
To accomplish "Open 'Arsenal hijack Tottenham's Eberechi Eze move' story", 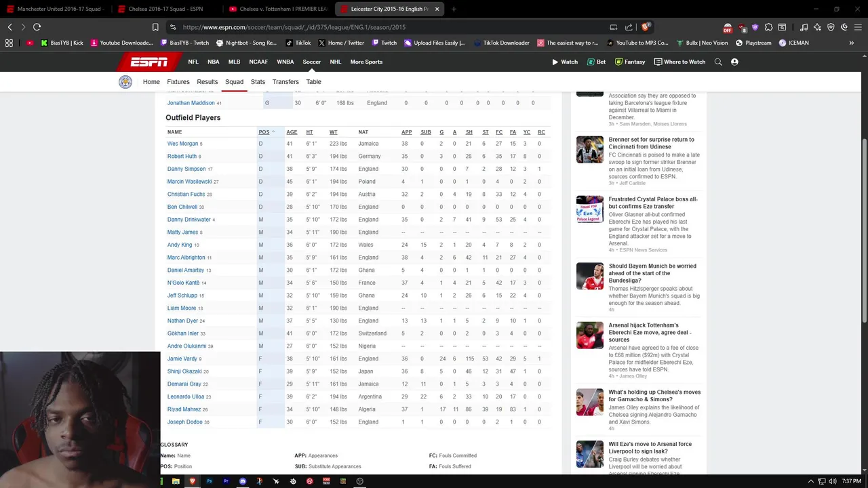I will point(650,333).
